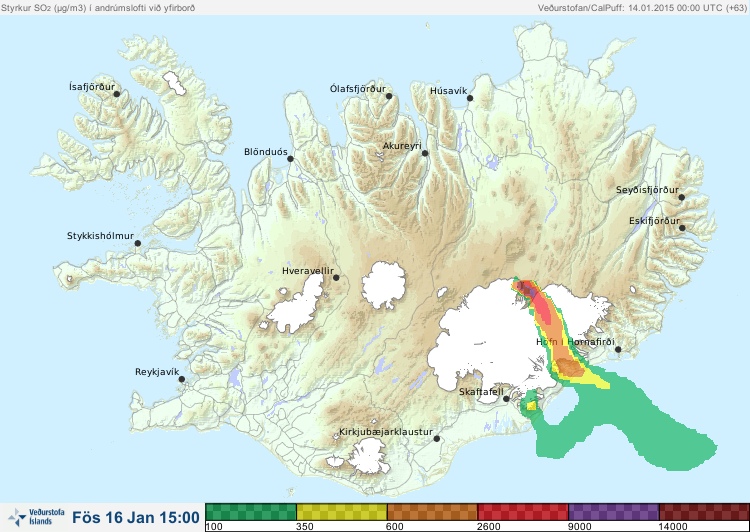The height and width of the screenshot is (532, 750).
Task: Select the Seyðisfjörður marker dot
Action: coord(682,197)
